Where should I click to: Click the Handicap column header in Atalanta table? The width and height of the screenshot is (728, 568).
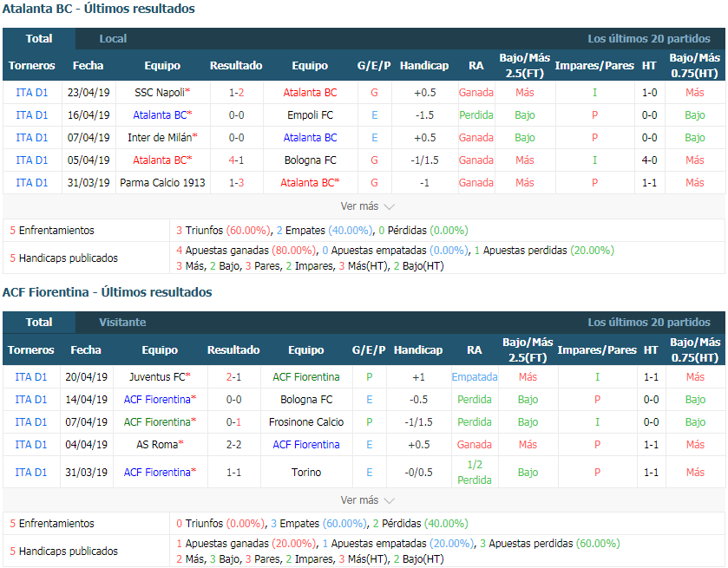424,65
